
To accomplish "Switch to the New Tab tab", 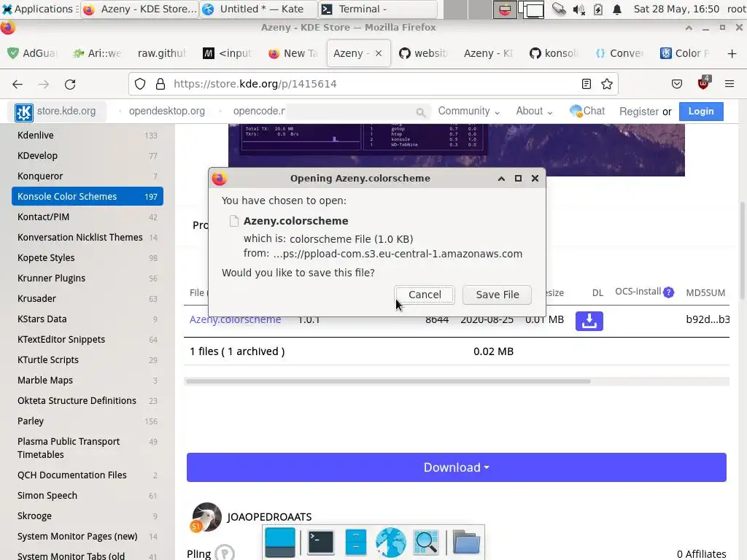I will (x=293, y=53).
